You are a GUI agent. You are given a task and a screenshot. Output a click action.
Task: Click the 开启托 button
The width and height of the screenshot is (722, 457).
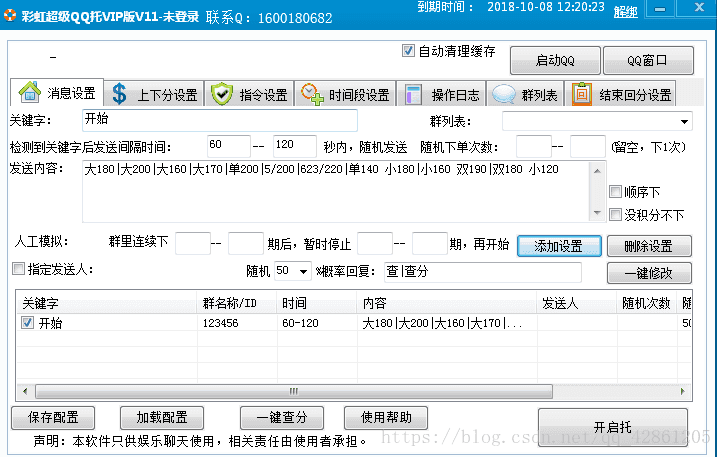pyautogui.click(x=613, y=428)
